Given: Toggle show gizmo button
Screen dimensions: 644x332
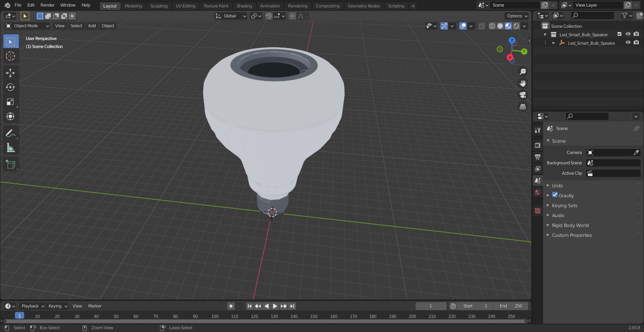Looking at the screenshot, I should [444, 26].
